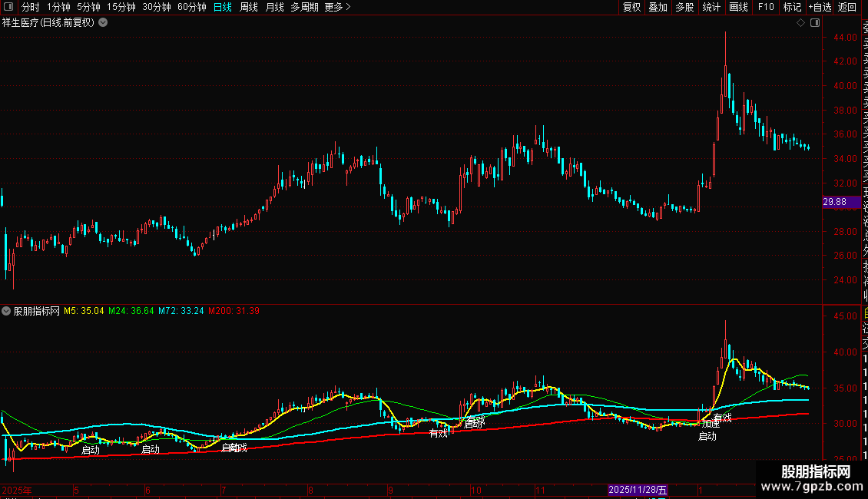Click the 返回 back button
Viewport: 868px width, 499px height.
(x=847, y=8)
